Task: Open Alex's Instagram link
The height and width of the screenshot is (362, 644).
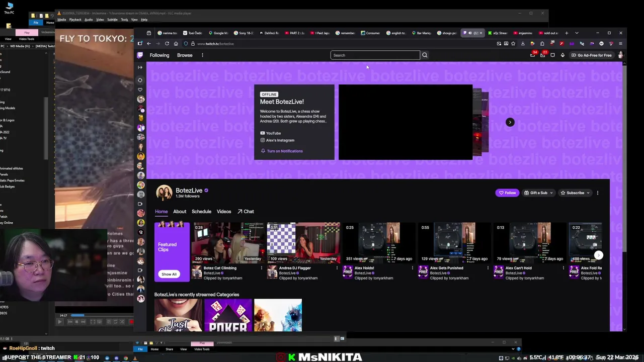Action: pyautogui.click(x=277, y=140)
